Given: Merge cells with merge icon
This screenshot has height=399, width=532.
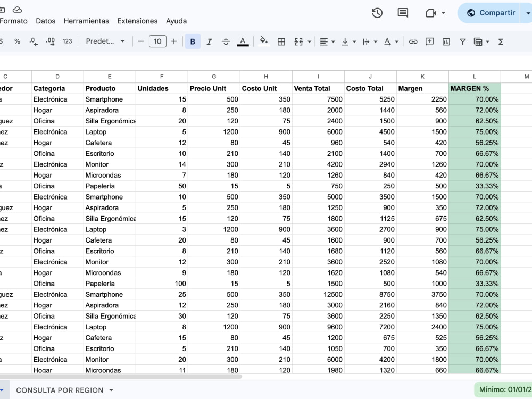Looking at the screenshot, I should [298, 41].
